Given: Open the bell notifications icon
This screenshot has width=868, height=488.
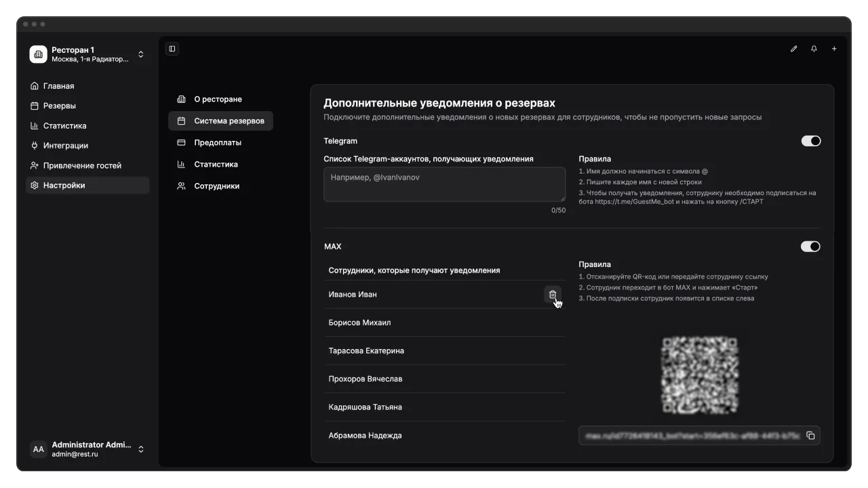Looking at the screenshot, I should click(814, 49).
